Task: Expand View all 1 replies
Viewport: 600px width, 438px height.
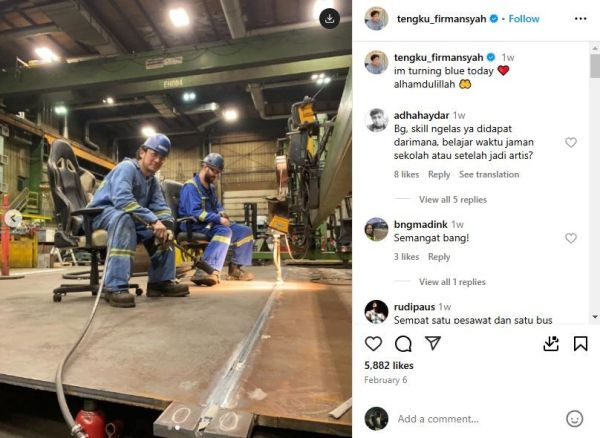Action: pyautogui.click(x=452, y=282)
